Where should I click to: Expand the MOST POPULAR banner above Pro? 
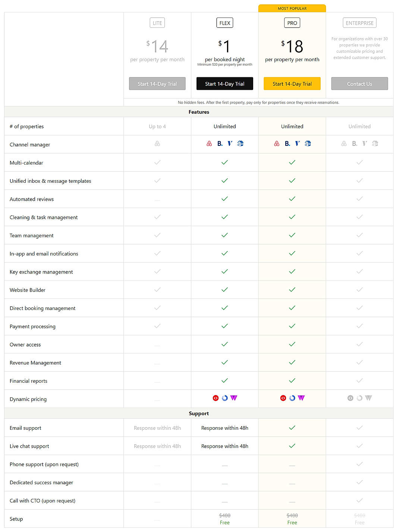pyautogui.click(x=292, y=8)
